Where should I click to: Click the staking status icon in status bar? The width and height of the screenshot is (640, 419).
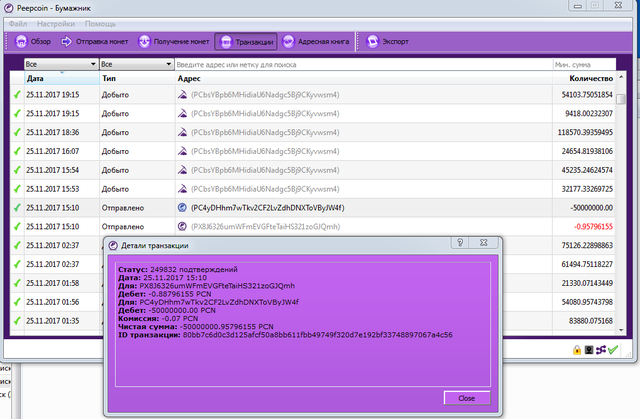tap(589, 350)
